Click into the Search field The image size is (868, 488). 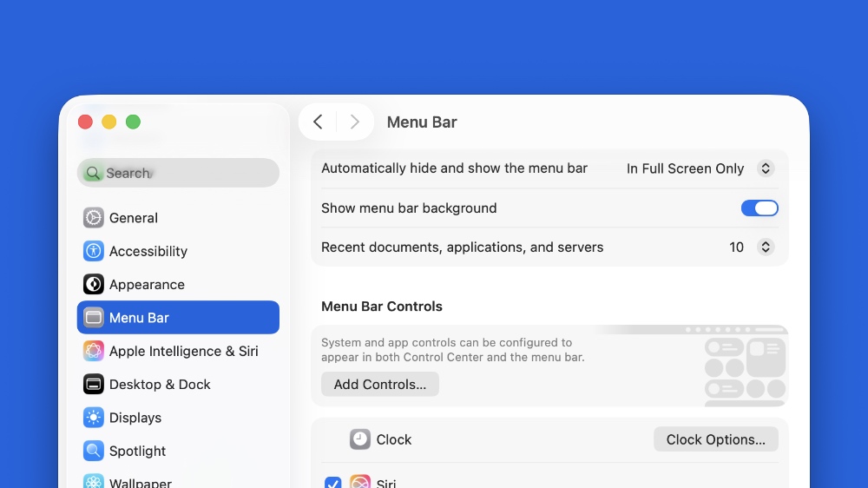[178, 173]
